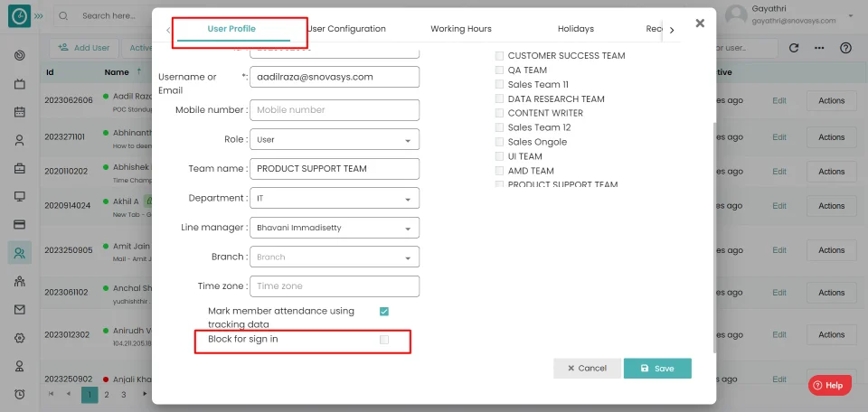Open the sidebar mail envelope icon
The width and height of the screenshot is (868, 412).
(20, 310)
